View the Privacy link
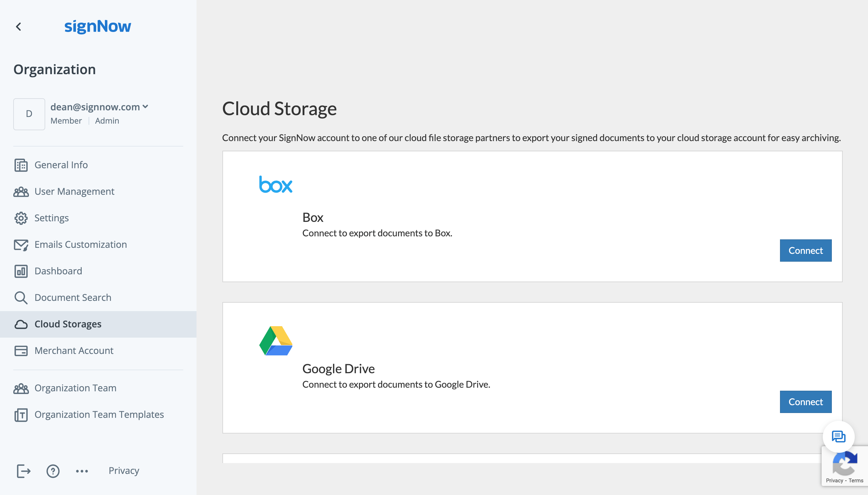Screen dimensions: 868x495 coord(123,471)
